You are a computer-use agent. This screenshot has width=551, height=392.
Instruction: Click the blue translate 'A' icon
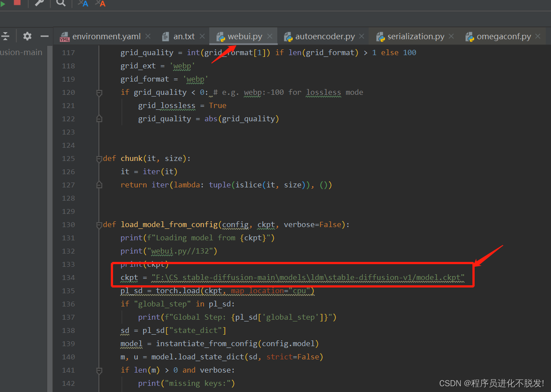83,3
